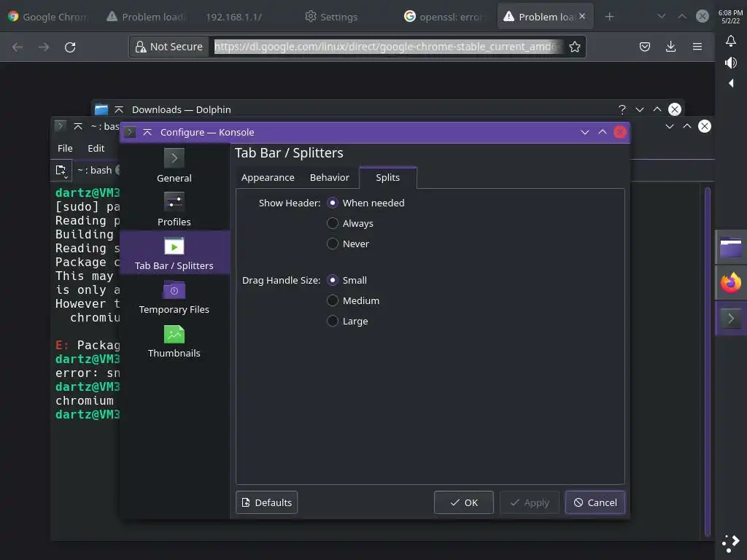
Task: Switch to the Behavior tab
Action: pyautogui.click(x=329, y=178)
